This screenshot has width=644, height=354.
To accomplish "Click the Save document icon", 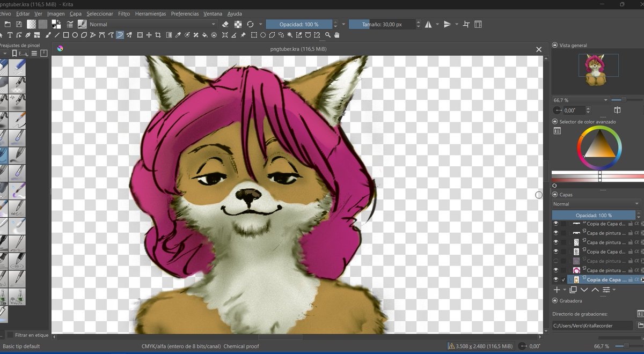I will point(19,24).
